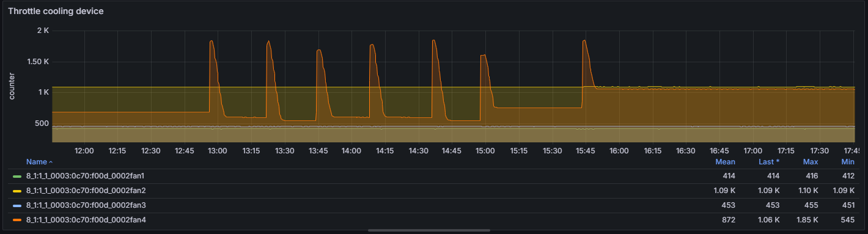The height and width of the screenshot is (234, 868).
Task: Click fan2 Max value 1.10 K
Action: pyautogui.click(x=807, y=191)
